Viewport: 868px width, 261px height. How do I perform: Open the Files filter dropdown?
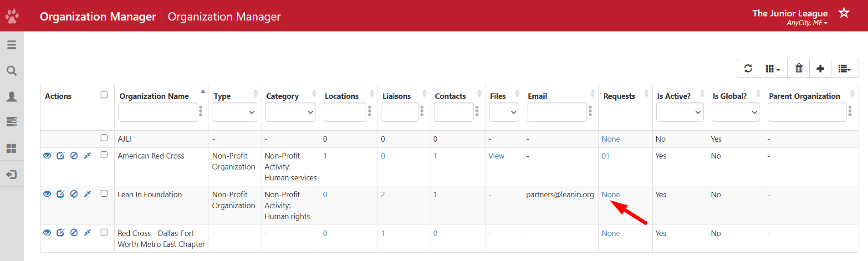click(x=504, y=112)
